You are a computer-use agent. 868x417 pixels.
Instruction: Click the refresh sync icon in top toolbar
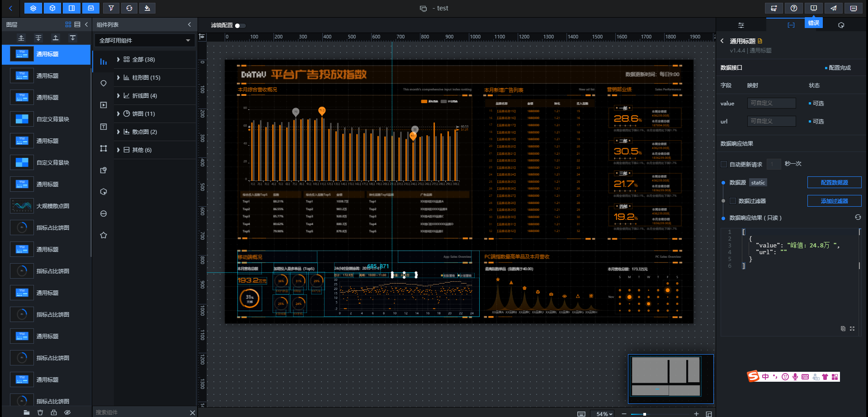tap(129, 8)
